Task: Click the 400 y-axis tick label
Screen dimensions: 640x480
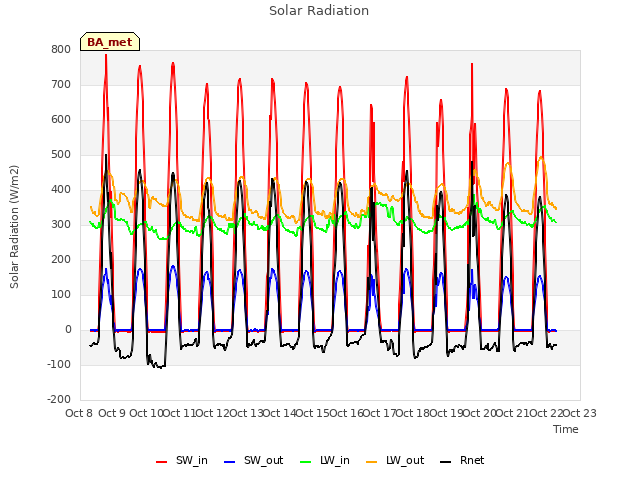Action: pyautogui.click(x=61, y=190)
